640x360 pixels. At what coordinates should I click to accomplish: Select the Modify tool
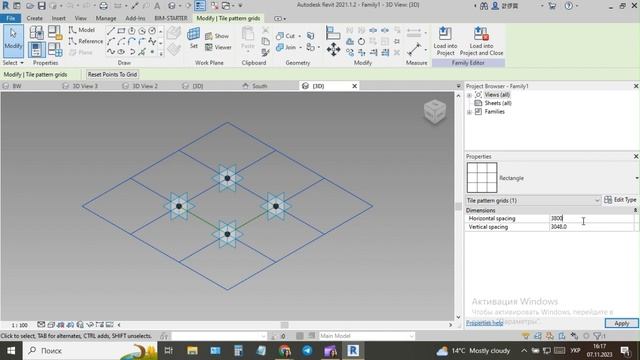point(13,41)
